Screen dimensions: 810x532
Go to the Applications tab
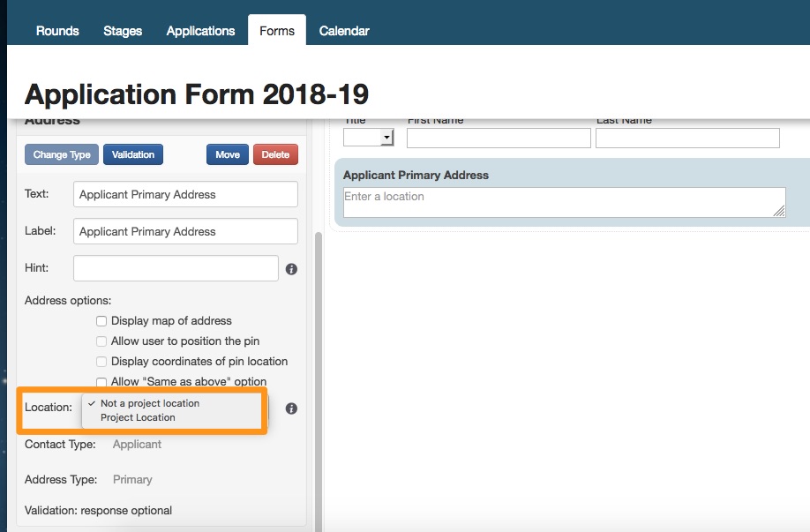[200, 31]
